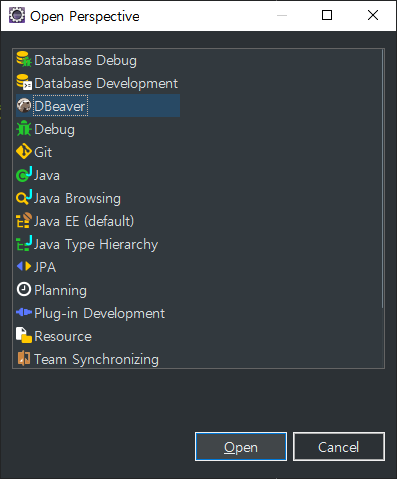Click the perspective list vertical scrollbar
This screenshot has width=397, height=479.
[x=383, y=178]
